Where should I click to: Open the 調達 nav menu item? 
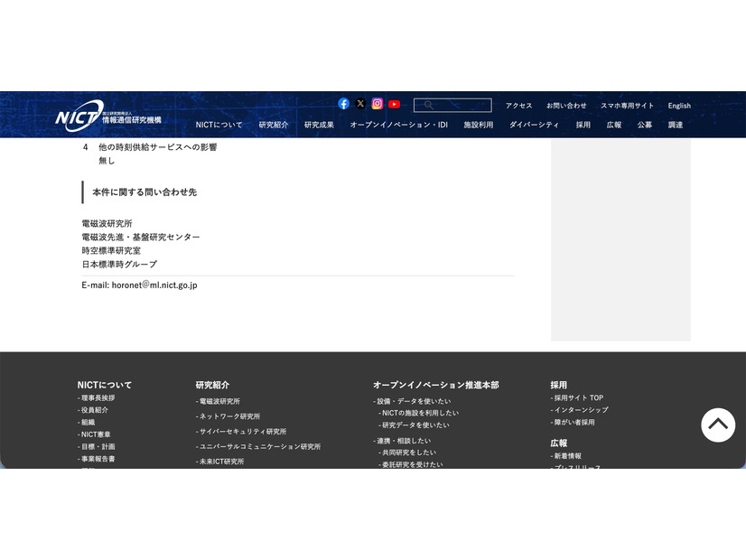pyautogui.click(x=676, y=125)
